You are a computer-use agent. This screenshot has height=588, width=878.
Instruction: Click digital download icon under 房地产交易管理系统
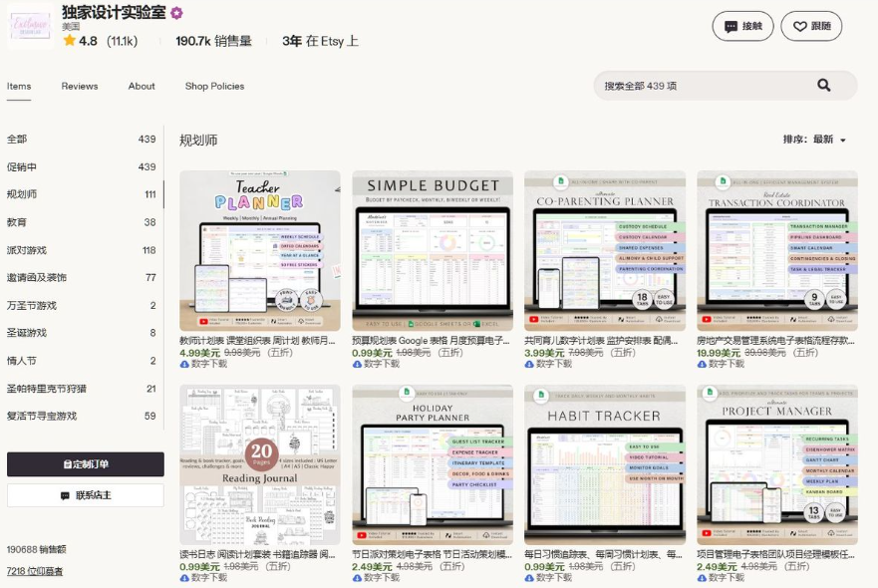(702, 364)
